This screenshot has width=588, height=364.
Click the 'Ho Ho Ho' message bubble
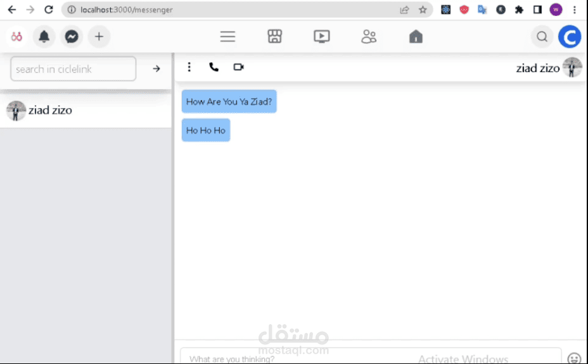pos(206,130)
